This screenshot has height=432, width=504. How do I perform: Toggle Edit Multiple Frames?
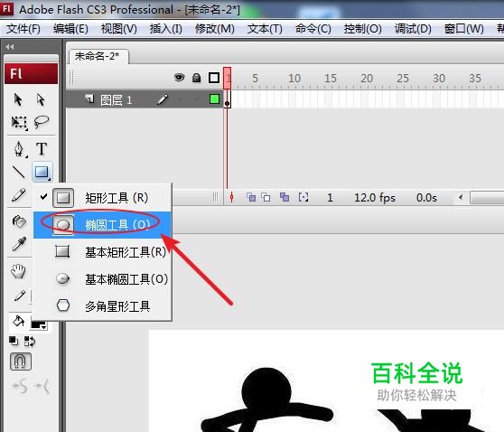[285, 197]
